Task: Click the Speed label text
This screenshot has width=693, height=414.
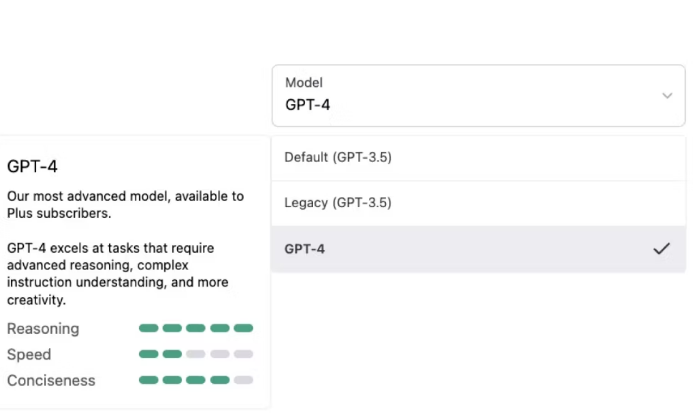Action: [29, 354]
